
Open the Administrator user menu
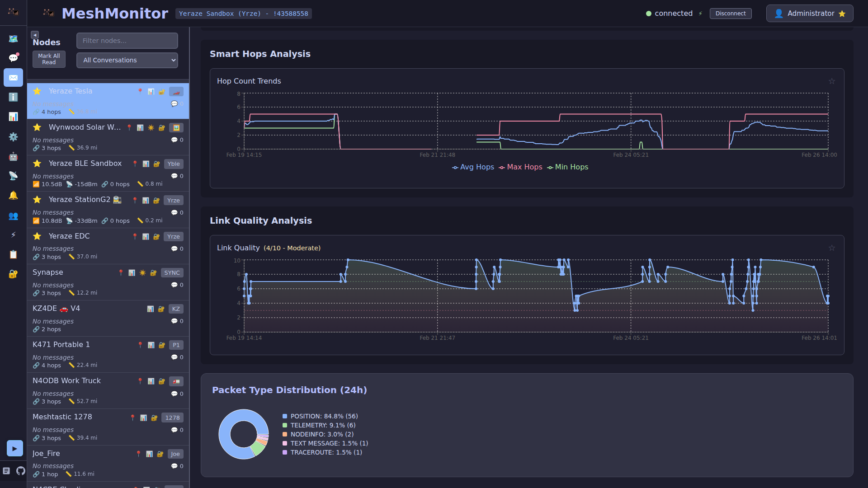(x=809, y=14)
